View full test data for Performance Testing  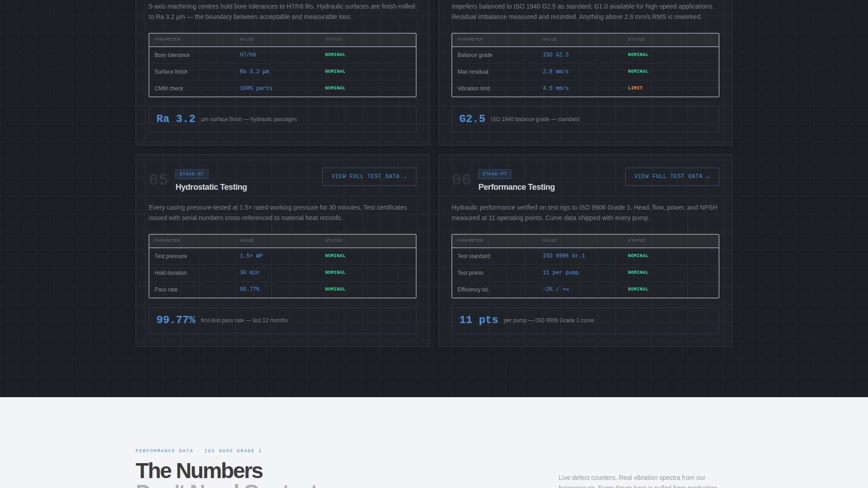672,176
